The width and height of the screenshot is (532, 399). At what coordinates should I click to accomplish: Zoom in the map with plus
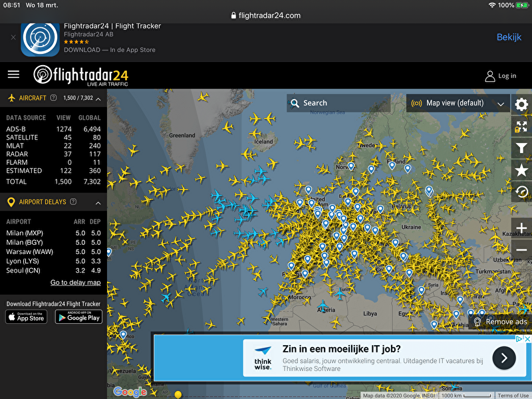point(521,228)
